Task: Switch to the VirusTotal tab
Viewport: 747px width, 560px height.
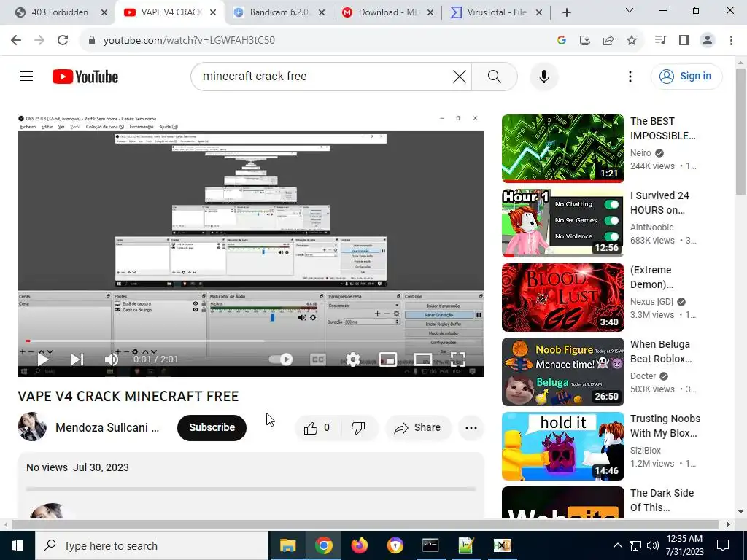Action: click(x=496, y=12)
